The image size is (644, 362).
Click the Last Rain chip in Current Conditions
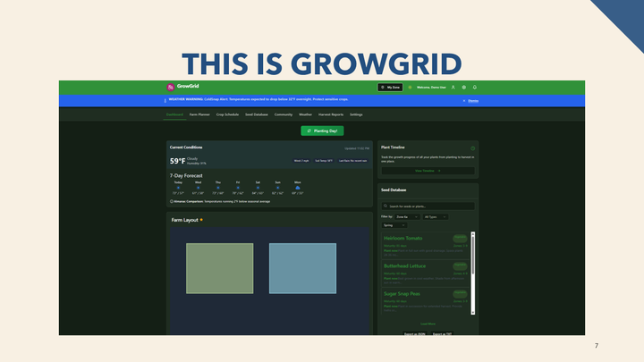tap(352, 161)
